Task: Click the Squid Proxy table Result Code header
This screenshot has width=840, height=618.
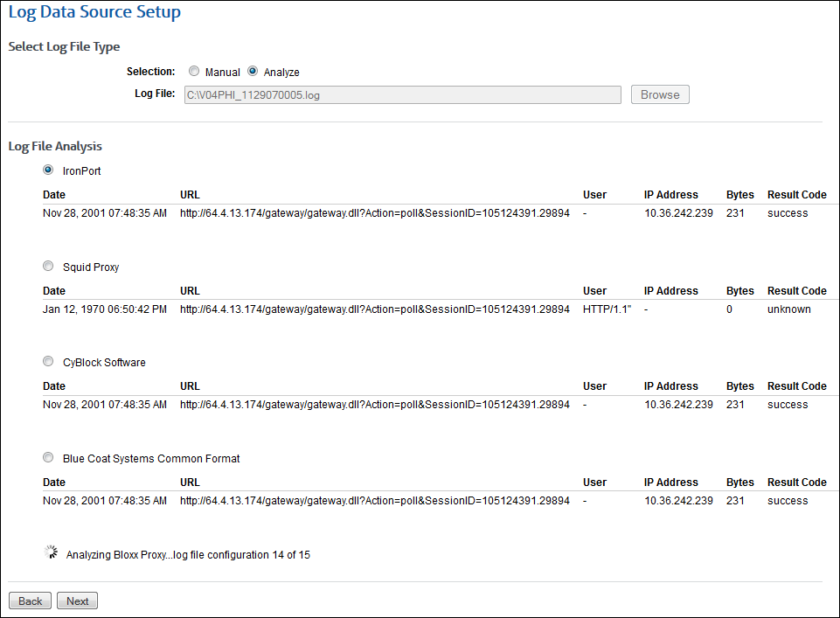Action: click(796, 291)
